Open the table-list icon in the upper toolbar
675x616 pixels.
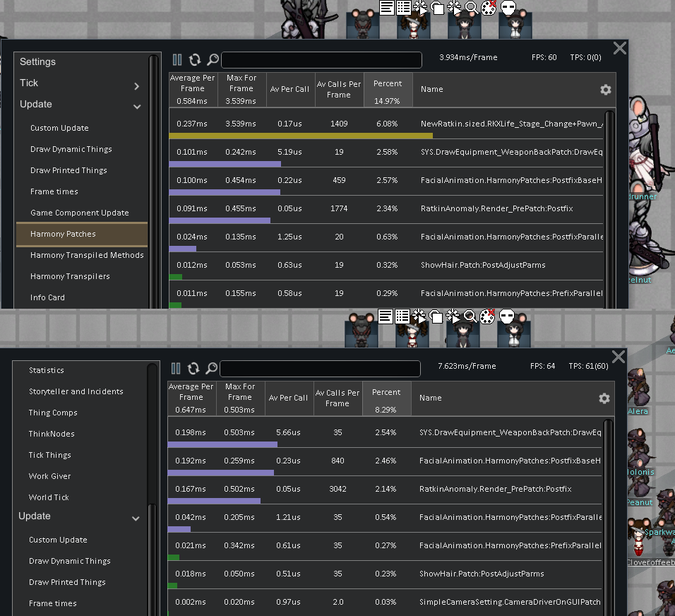point(403,7)
